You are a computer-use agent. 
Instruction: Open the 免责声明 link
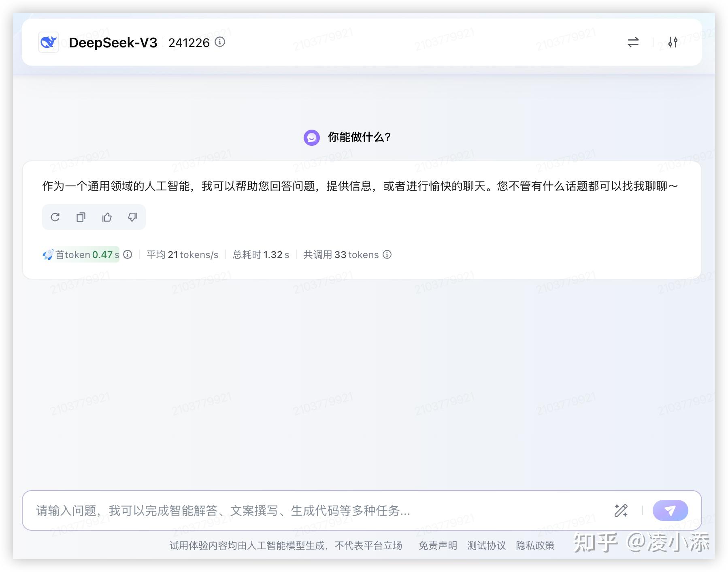[438, 546]
